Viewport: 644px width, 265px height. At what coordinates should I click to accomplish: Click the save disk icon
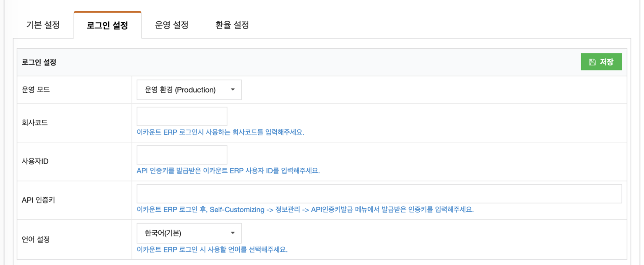(592, 61)
